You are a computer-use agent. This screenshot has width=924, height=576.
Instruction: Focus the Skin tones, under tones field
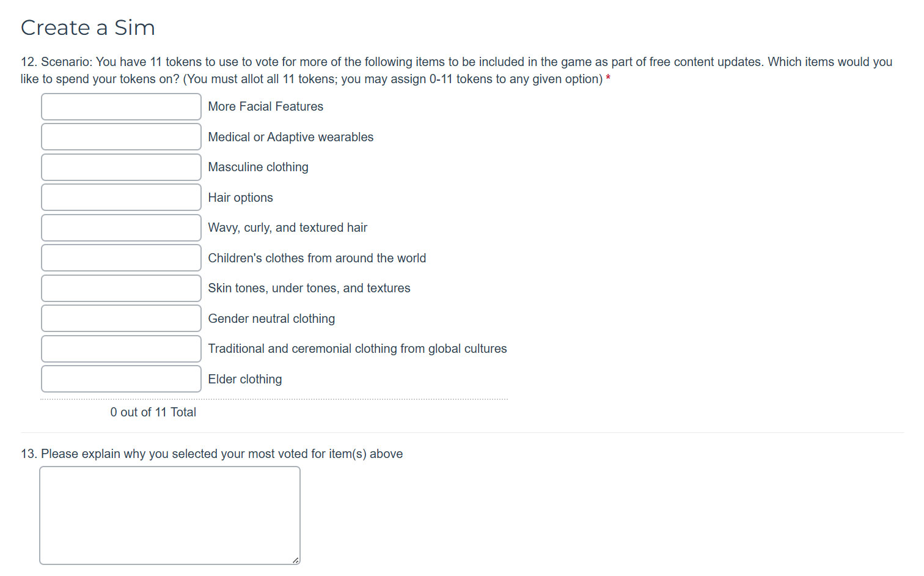(x=121, y=288)
